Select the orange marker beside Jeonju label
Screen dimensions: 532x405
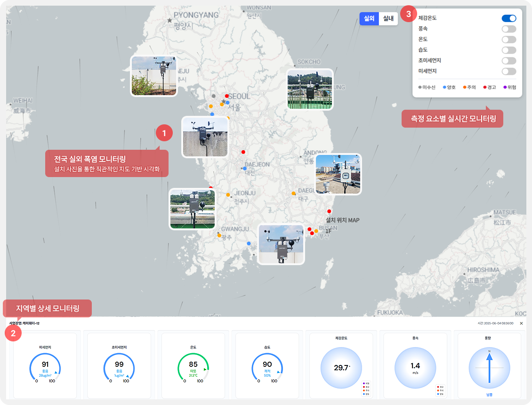click(228, 194)
